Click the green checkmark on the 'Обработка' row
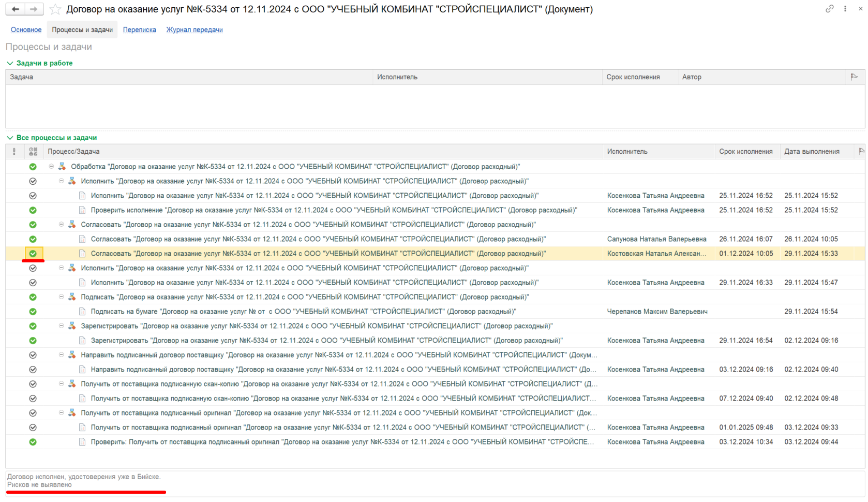 click(x=33, y=167)
